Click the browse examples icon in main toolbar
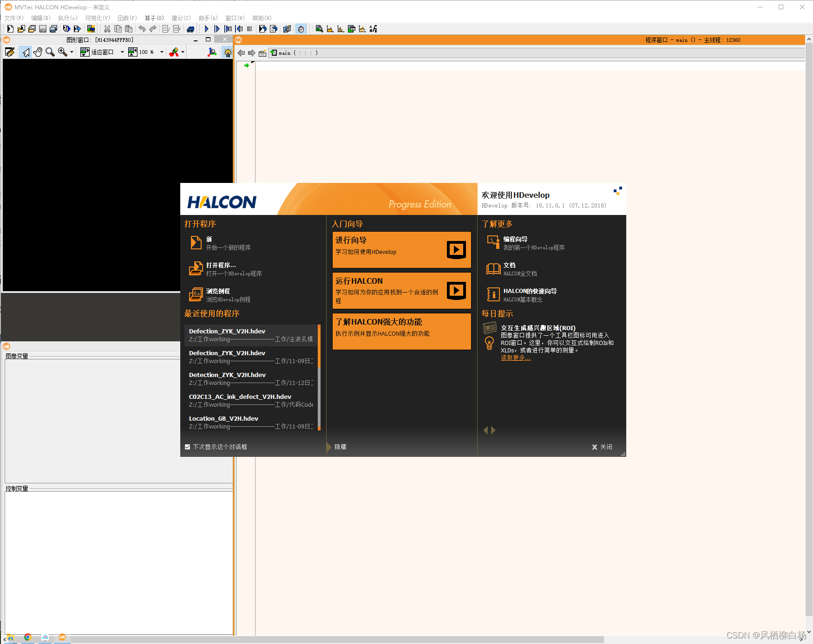Screen dimensions: 813x644 32,29
